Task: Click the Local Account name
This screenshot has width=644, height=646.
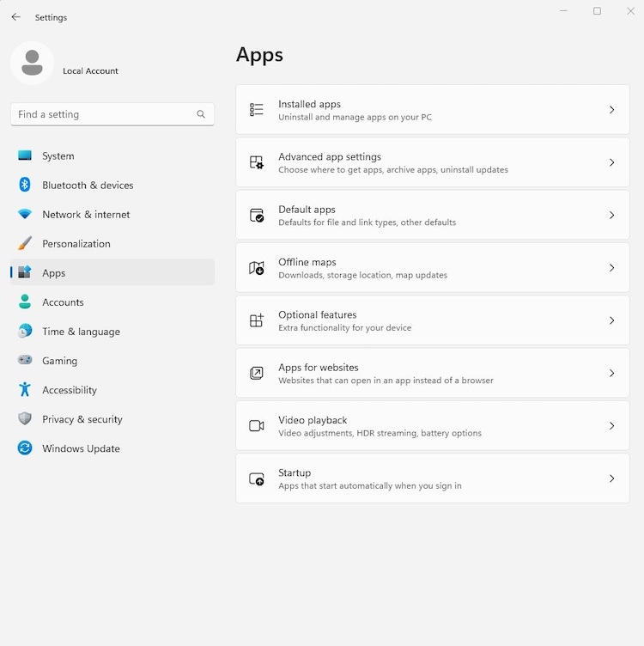Action: (90, 70)
